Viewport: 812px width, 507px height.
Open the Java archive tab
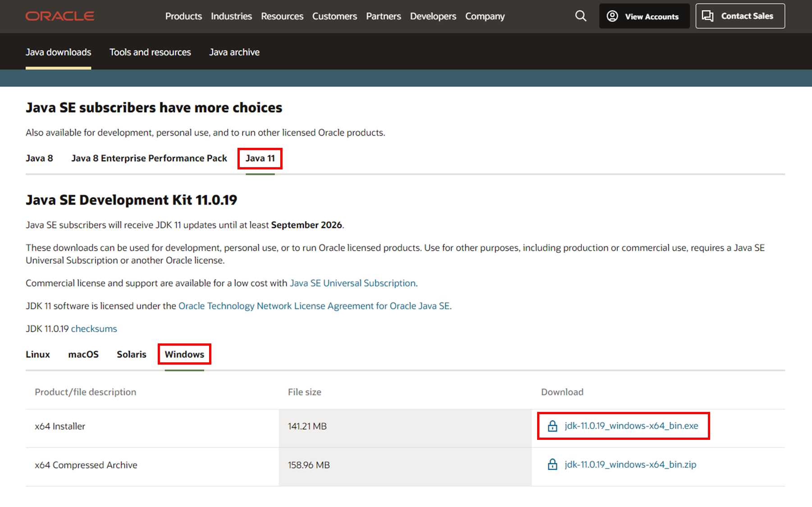(234, 52)
